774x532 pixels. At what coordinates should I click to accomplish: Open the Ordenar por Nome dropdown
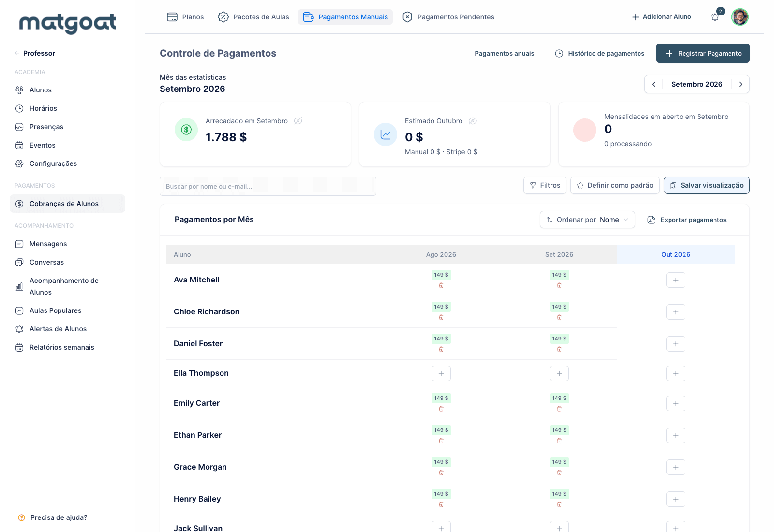[587, 220]
